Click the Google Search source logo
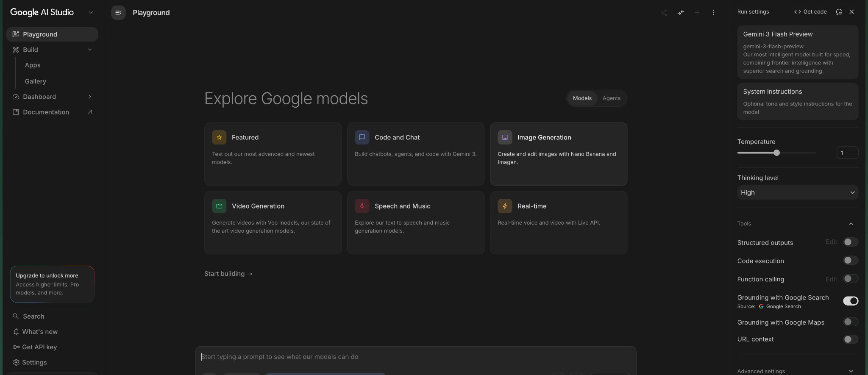Image resolution: width=868 pixels, height=375 pixels. pos(761,306)
